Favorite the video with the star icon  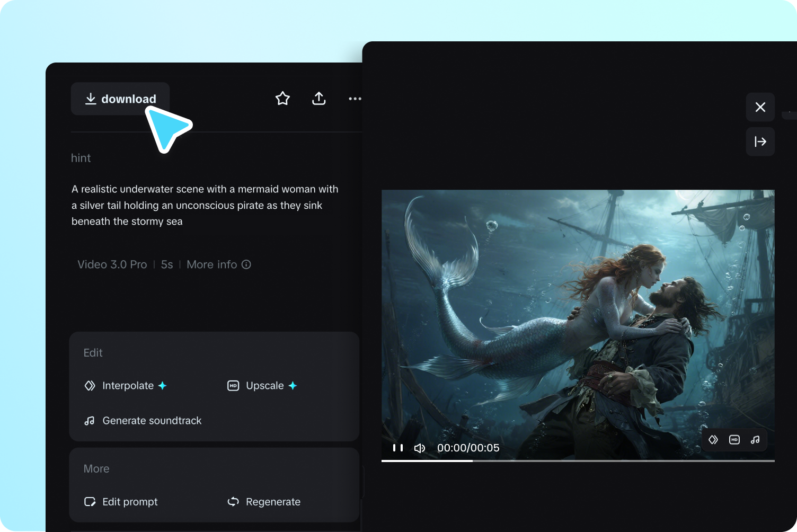point(282,98)
